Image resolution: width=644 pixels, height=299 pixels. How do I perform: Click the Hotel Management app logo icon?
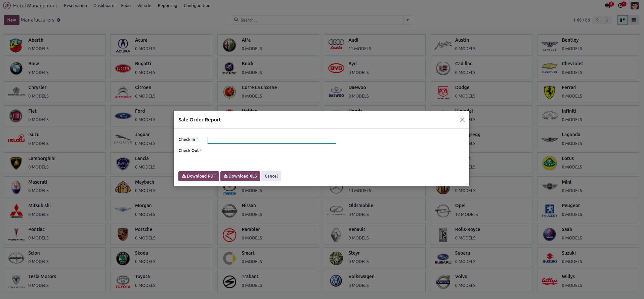point(7,6)
